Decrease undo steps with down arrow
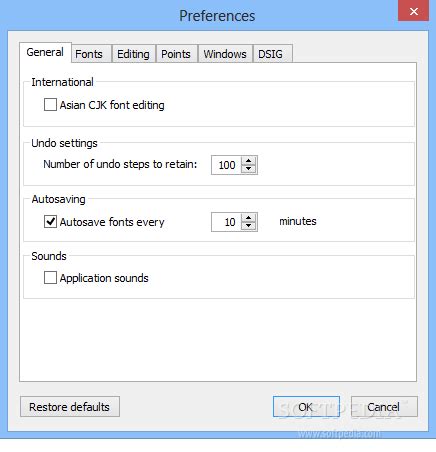Viewport: 436px width, 452px height. pyautogui.click(x=248, y=169)
